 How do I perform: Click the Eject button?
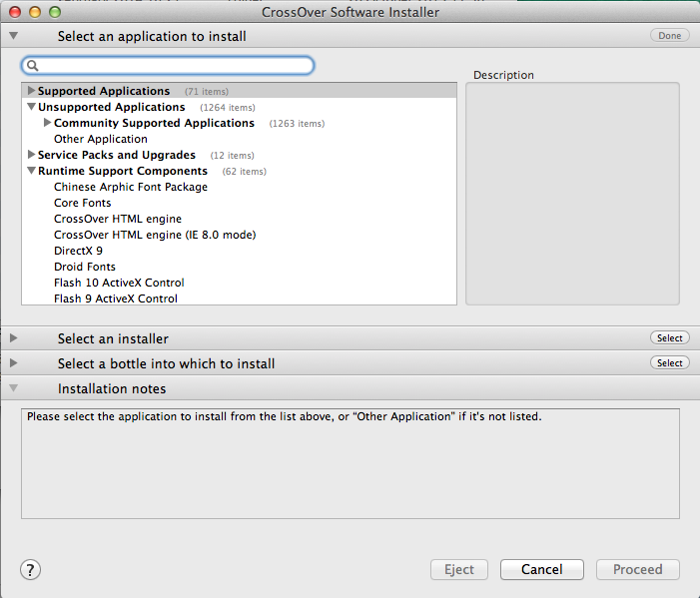pos(459,569)
